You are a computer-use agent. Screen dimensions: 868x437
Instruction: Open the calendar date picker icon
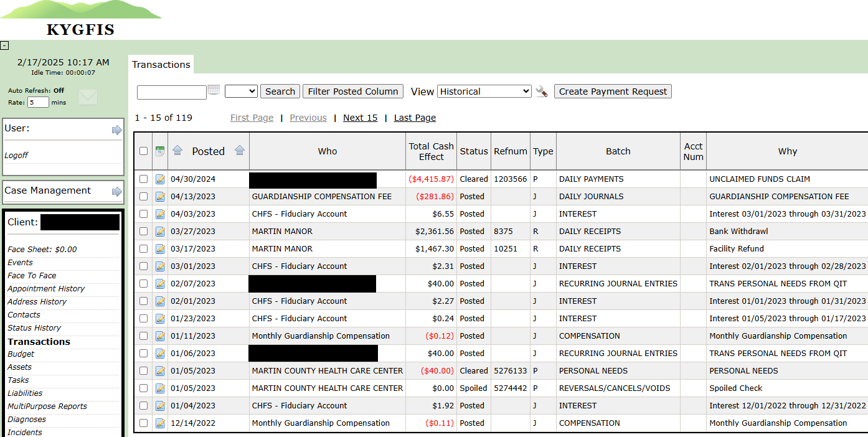[x=214, y=90]
